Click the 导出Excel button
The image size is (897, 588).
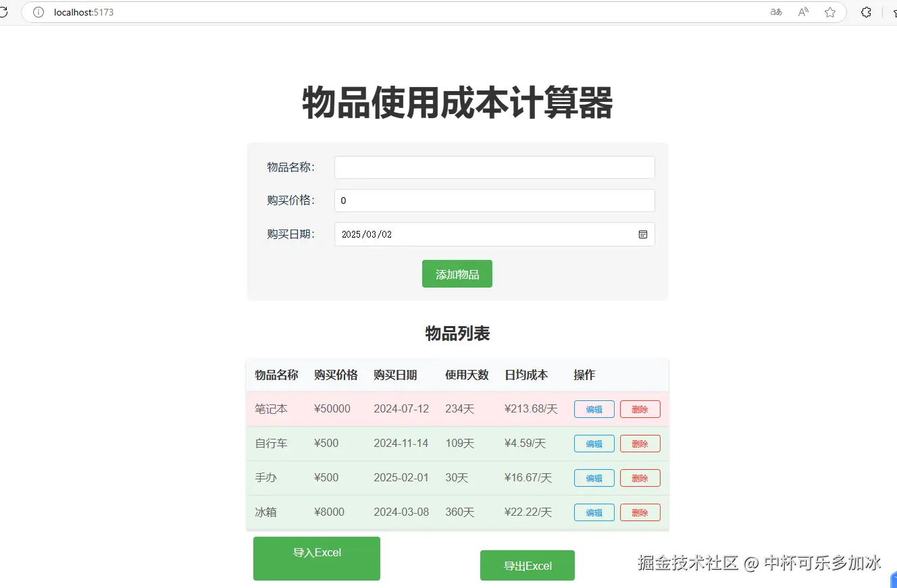(528, 566)
